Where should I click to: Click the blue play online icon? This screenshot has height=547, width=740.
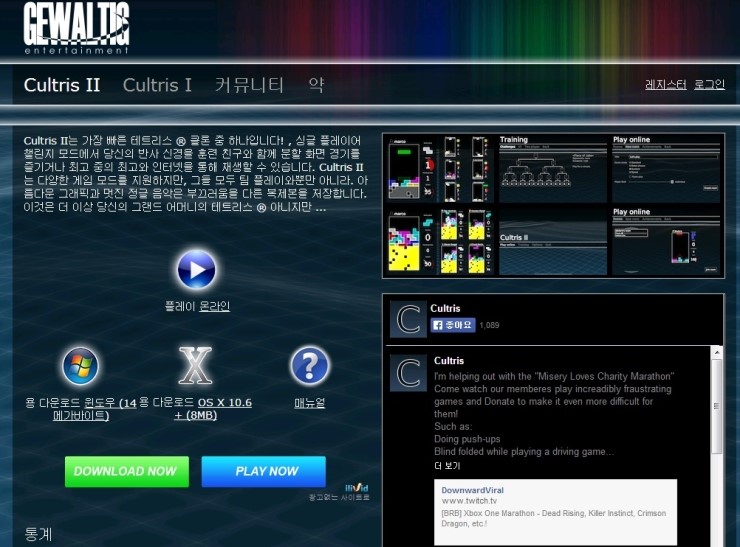(197, 269)
